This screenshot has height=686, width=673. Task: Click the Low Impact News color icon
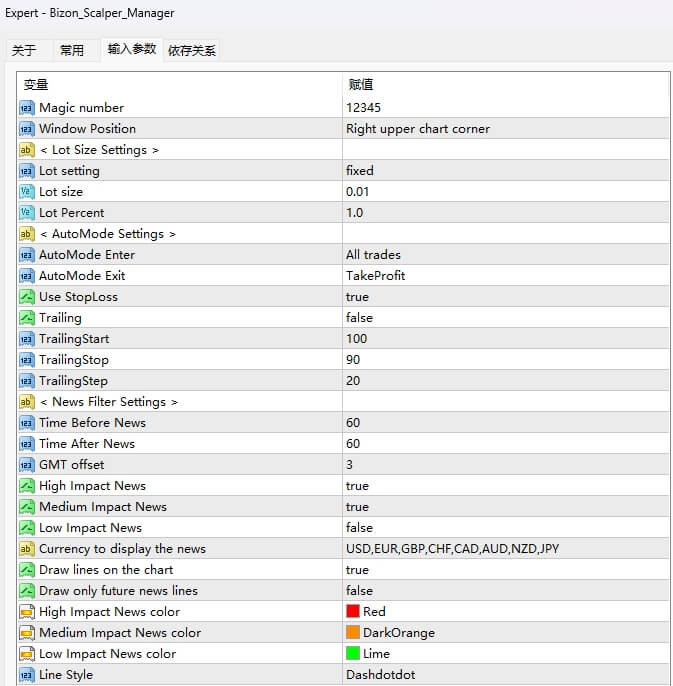[27, 654]
